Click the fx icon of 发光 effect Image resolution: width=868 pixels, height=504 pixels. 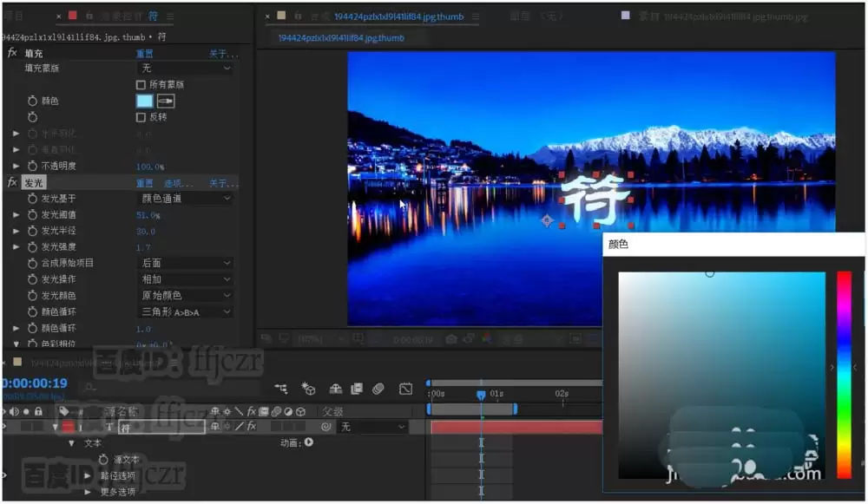12,182
